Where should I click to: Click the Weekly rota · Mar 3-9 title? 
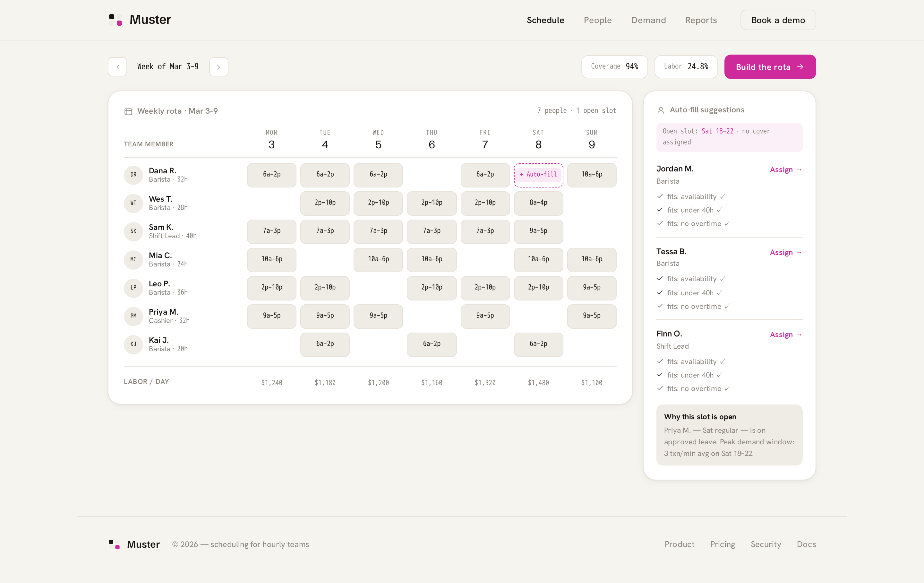click(x=177, y=111)
